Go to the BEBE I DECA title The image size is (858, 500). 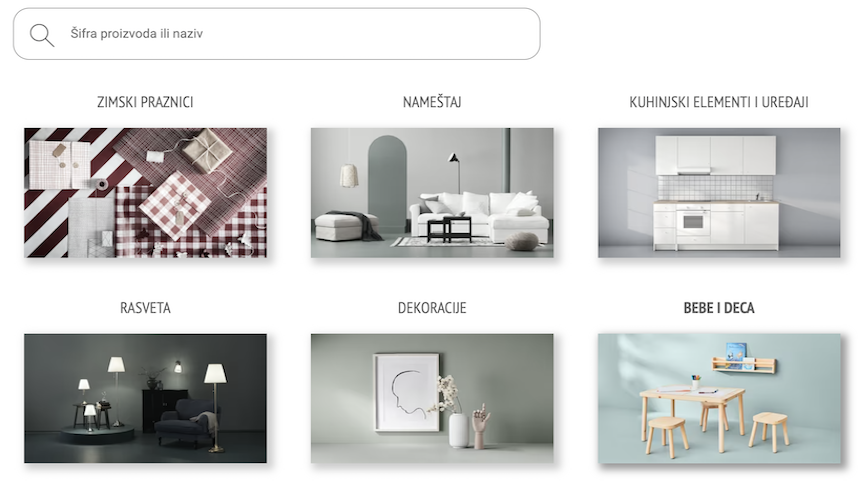click(x=718, y=308)
